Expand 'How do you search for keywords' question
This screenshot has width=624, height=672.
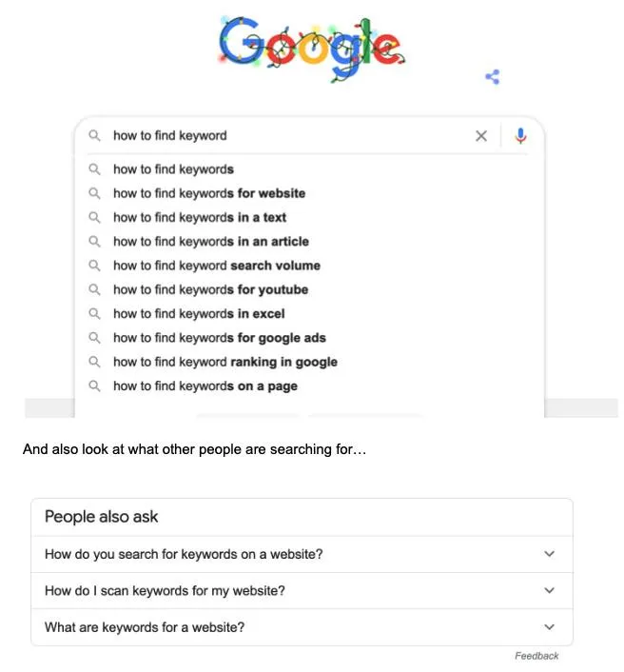302,554
